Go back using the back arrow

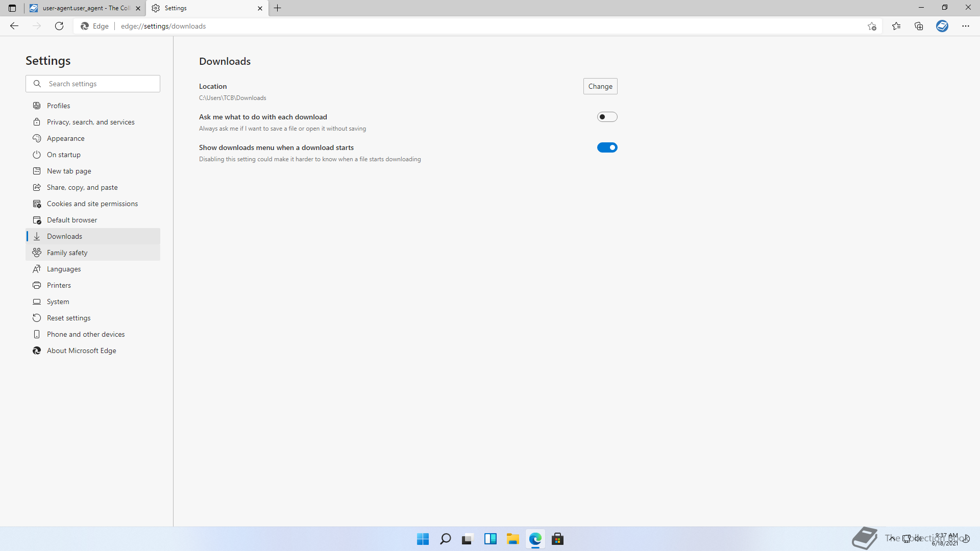point(14,26)
